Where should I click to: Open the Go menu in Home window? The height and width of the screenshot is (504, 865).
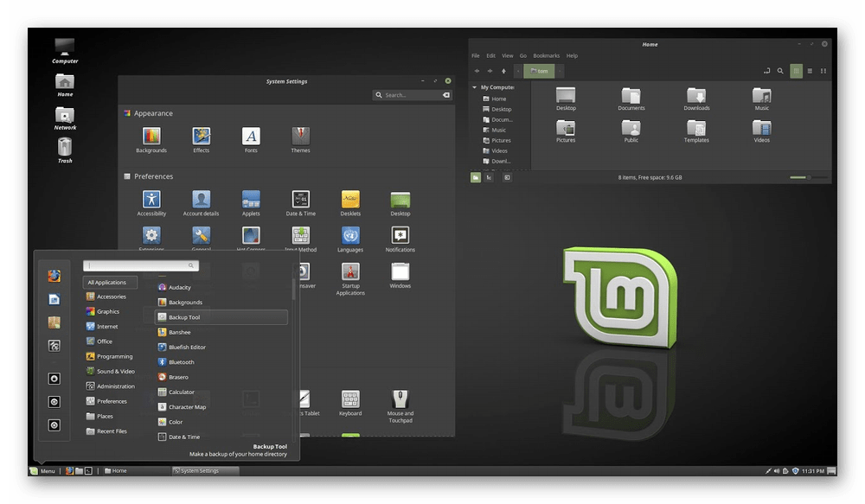[523, 55]
